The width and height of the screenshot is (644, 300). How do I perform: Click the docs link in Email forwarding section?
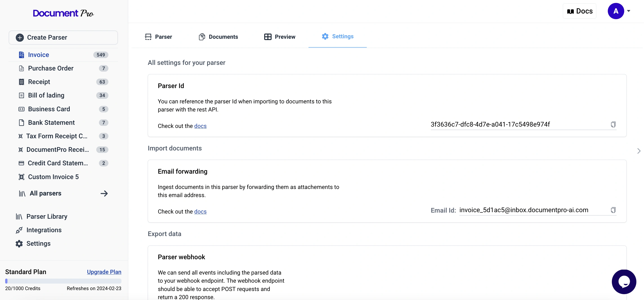pyautogui.click(x=200, y=211)
